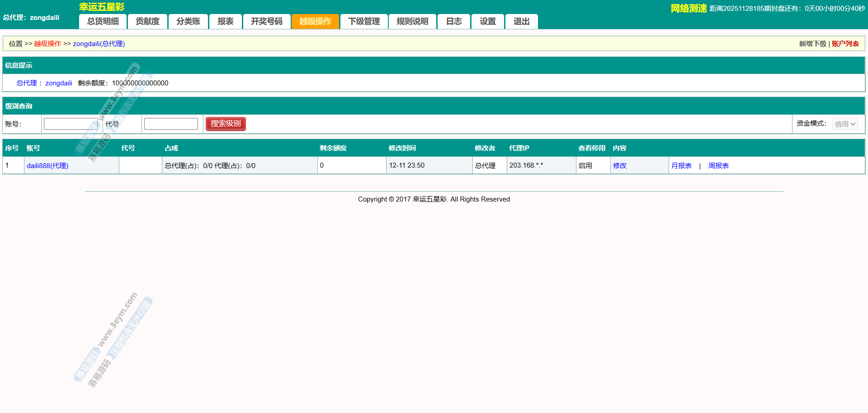Focus the 账号 input field
Screen dimensions: 868x413
[71, 124]
